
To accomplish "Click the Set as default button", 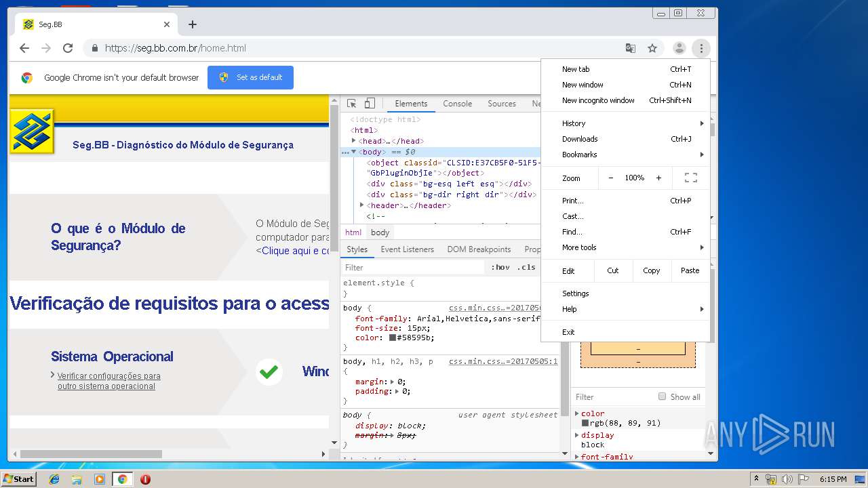I will pos(250,77).
